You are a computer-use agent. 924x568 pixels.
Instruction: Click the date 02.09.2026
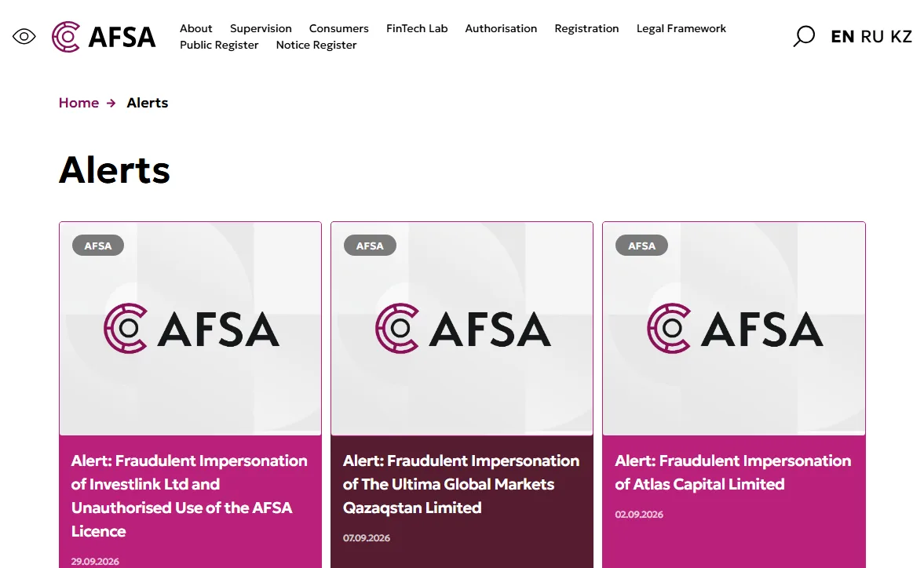pyautogui.click(x=639, y=515)
